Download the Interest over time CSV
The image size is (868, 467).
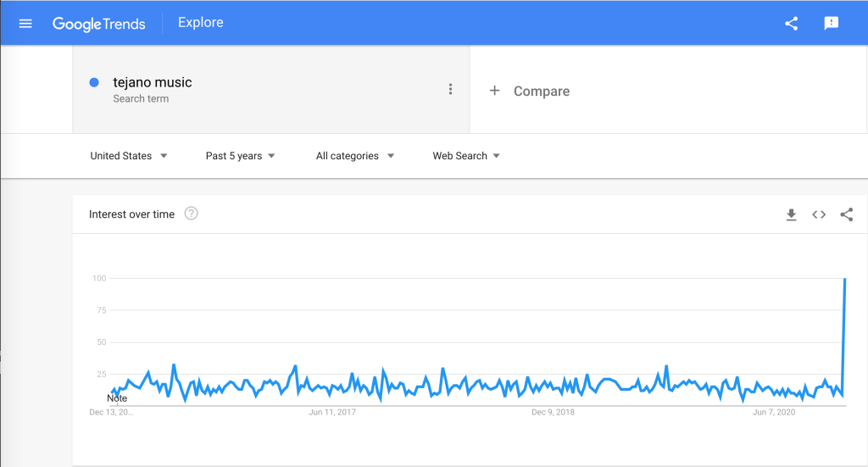click(791, 215)
